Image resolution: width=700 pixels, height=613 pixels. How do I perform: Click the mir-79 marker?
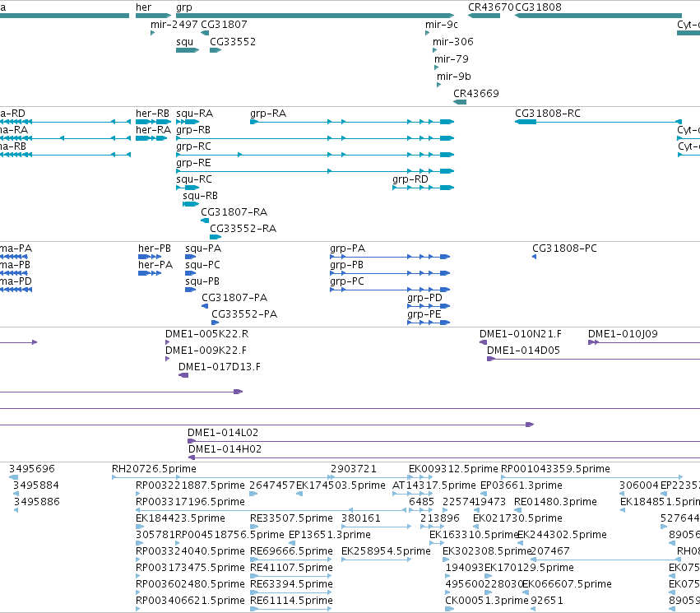[436, 67]
